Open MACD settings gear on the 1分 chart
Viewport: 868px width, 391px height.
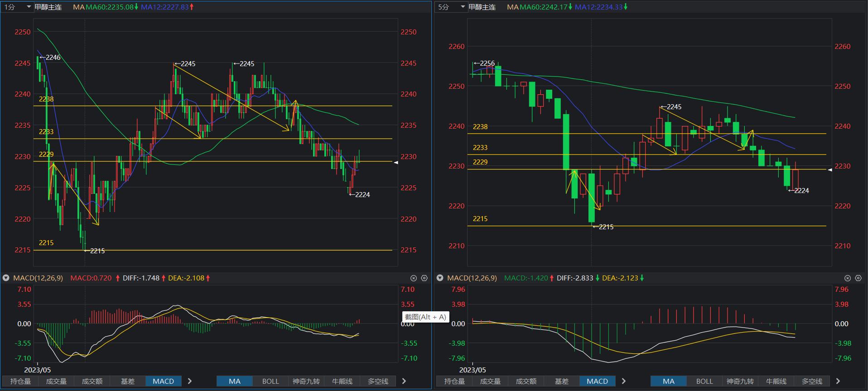[x=424, y=278]
